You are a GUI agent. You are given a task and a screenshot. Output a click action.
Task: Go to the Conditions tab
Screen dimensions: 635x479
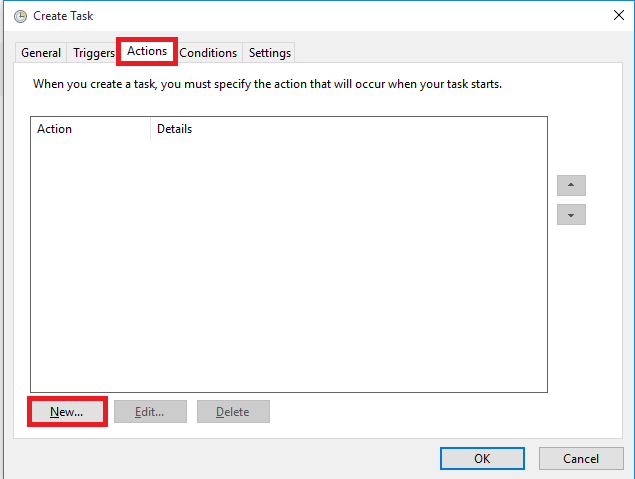click(x=208, y=53)
